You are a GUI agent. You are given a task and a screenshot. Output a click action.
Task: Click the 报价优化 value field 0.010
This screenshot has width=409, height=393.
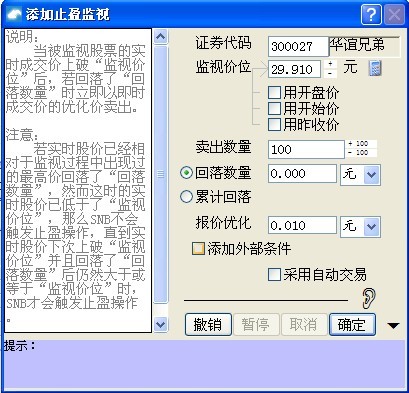pos(302,225)
